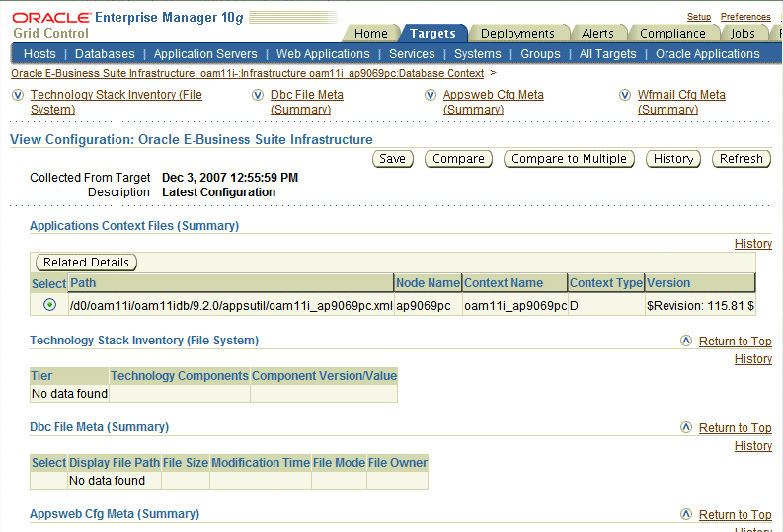Click the Component Version/Value column header
The height and width of the screenshot is (532, 783).
(324, 376)
